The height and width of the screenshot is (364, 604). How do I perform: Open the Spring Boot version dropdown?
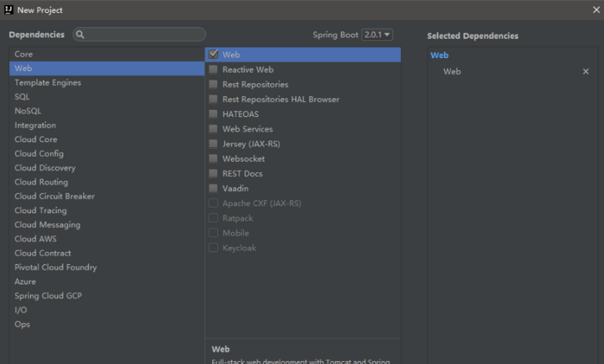click(x=377, y=35)
